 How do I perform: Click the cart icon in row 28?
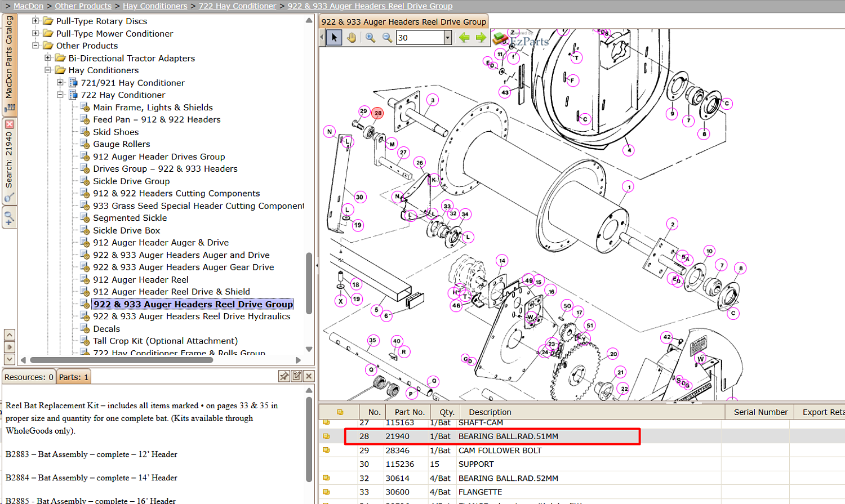[x=326, y=436]
